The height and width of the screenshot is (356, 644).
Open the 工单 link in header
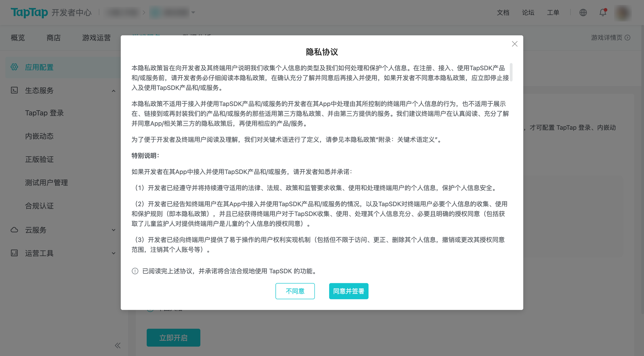[x=553, y=13]
